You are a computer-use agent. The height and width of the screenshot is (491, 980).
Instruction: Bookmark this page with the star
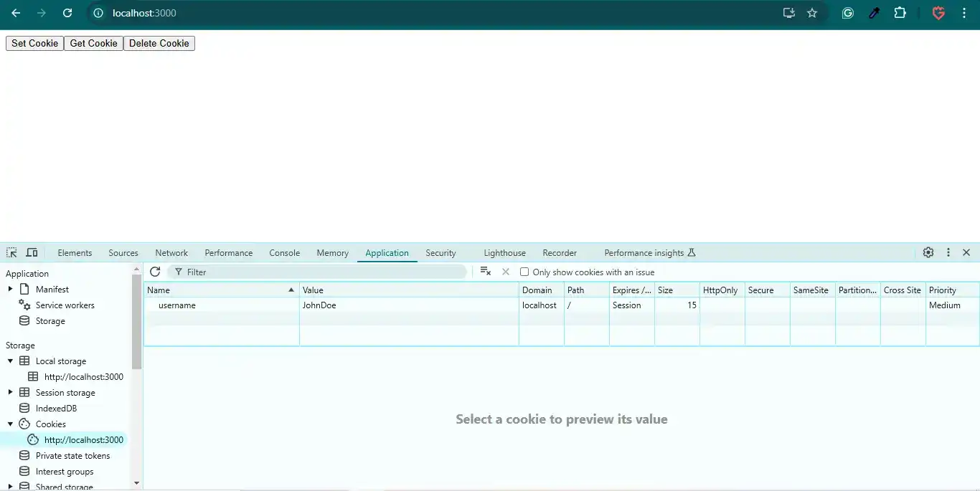click(812, 13)
